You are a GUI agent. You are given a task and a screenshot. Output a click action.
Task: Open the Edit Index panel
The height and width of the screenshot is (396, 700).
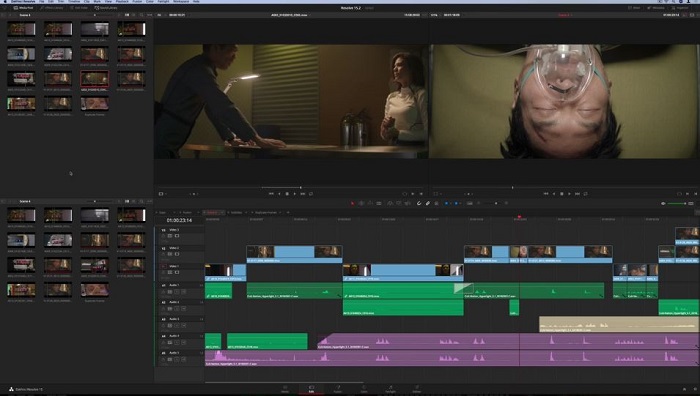pyautogui.click(x=79, y=8)
